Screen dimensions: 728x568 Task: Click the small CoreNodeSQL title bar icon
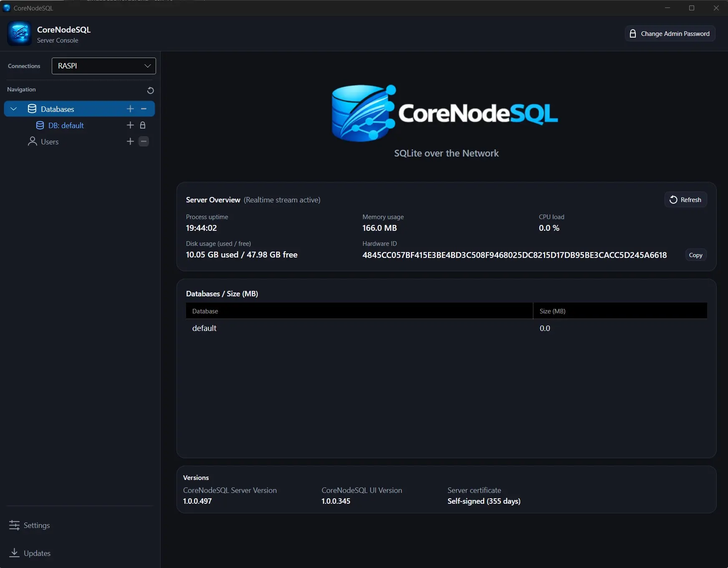[x=7, y=8]
